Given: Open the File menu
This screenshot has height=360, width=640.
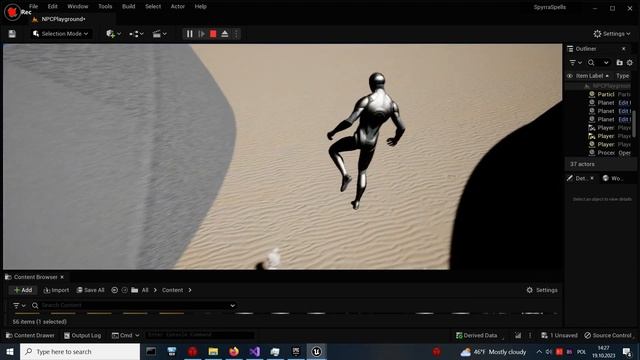Looking at the screenshot, I should pos(33,7).
